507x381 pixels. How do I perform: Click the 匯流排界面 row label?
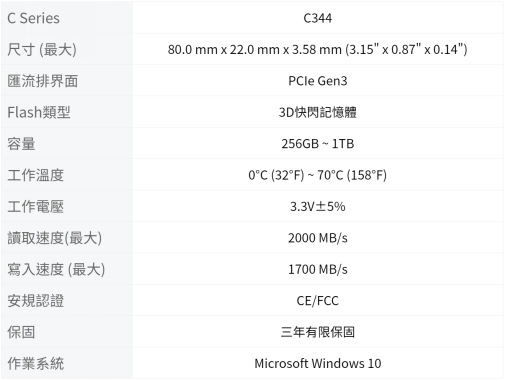[43, 81]
